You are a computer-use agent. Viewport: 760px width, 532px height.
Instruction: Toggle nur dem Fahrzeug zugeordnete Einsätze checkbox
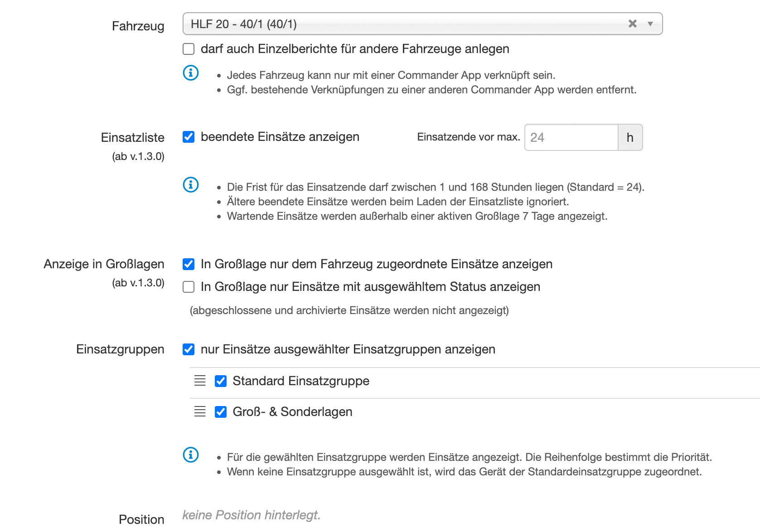189,264
